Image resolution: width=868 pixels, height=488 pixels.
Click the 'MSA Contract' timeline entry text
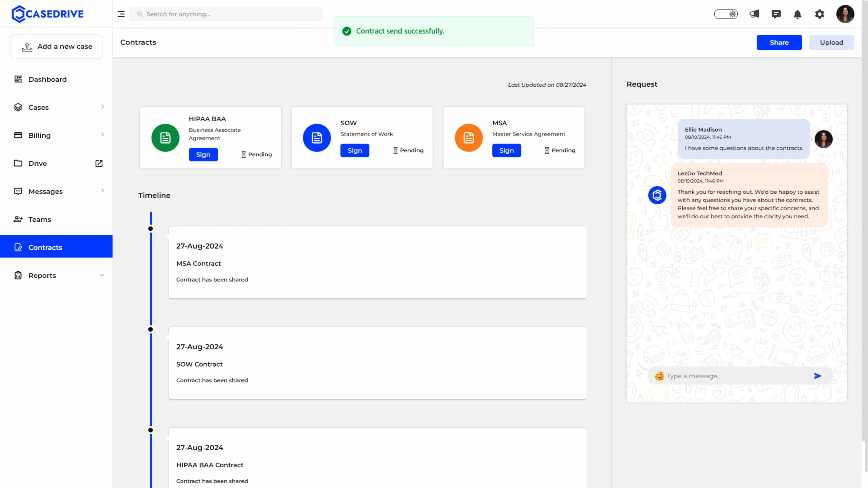coord(199,263)
